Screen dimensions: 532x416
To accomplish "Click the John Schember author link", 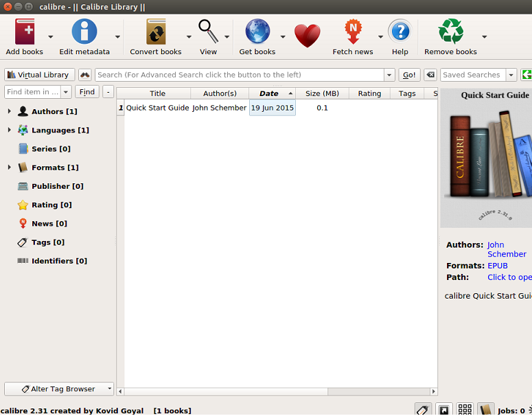I will tap(507, 249).
